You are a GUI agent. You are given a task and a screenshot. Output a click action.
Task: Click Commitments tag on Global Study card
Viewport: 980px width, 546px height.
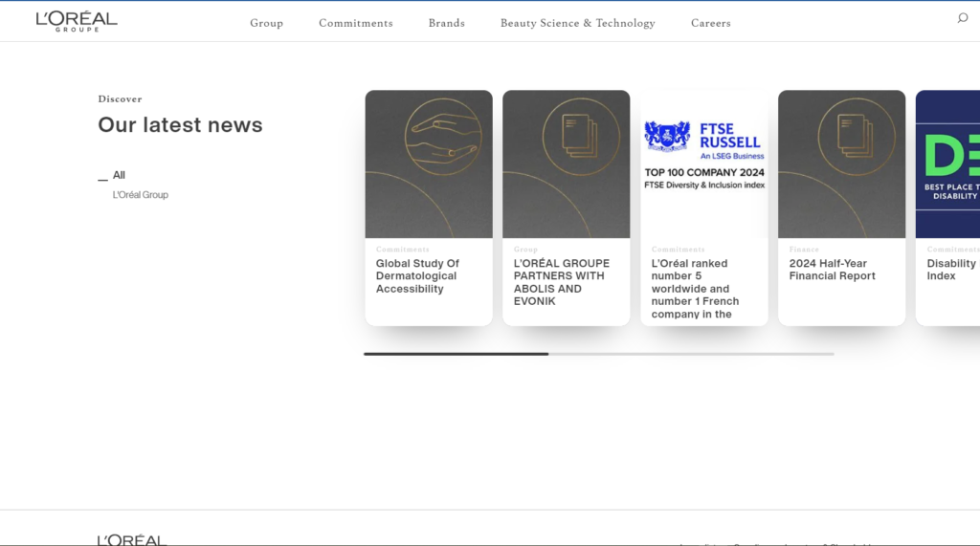(403, 250)
